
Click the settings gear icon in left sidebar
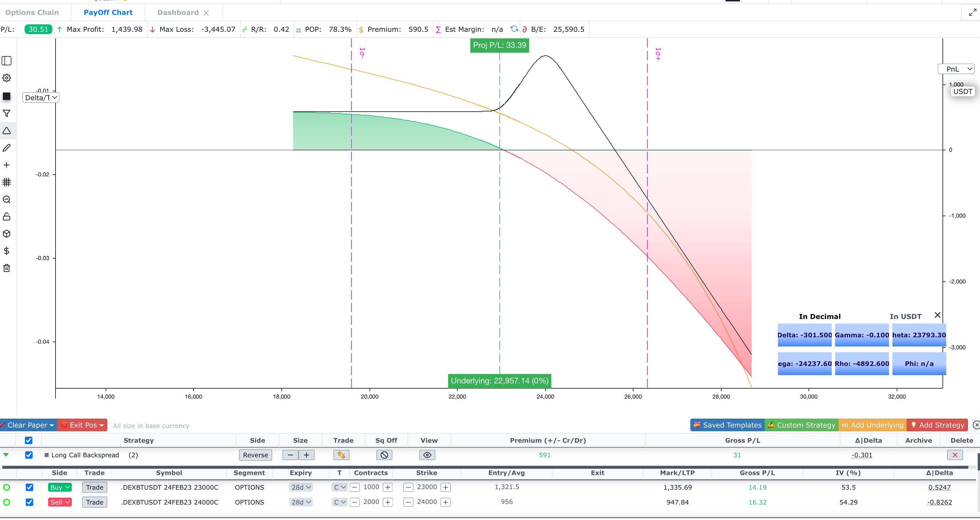[7, 78]
